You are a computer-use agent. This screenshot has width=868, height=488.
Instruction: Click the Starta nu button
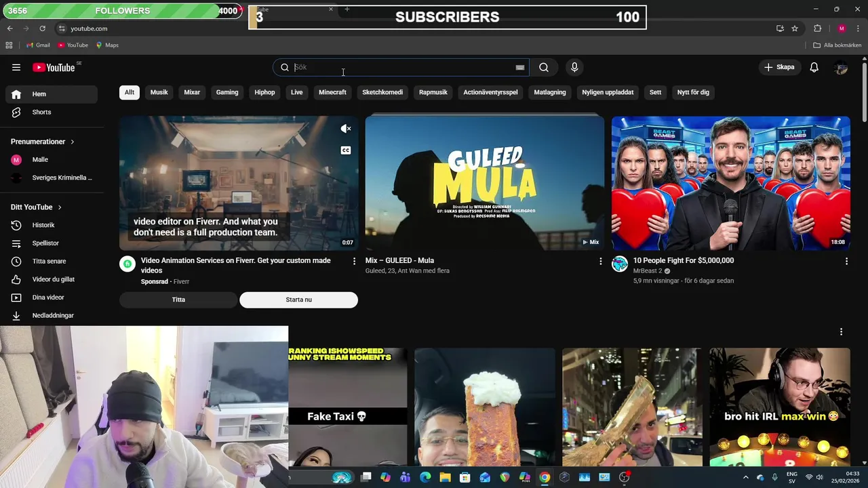(298, 300)
